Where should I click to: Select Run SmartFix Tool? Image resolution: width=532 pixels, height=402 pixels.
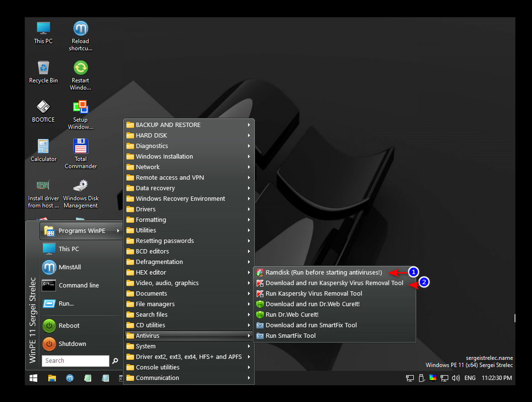[334, 336]
